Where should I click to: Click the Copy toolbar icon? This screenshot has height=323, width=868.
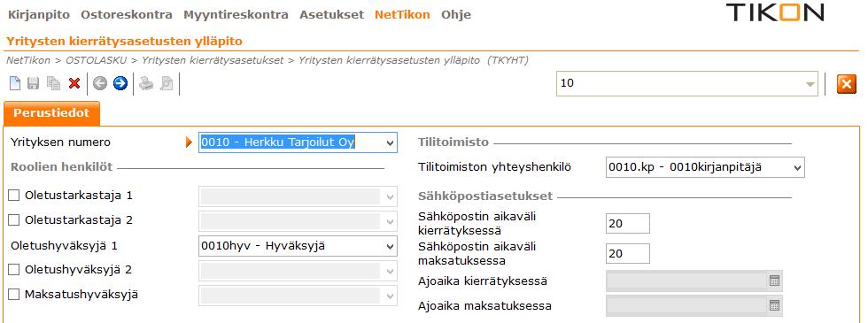tap(54, 83)
